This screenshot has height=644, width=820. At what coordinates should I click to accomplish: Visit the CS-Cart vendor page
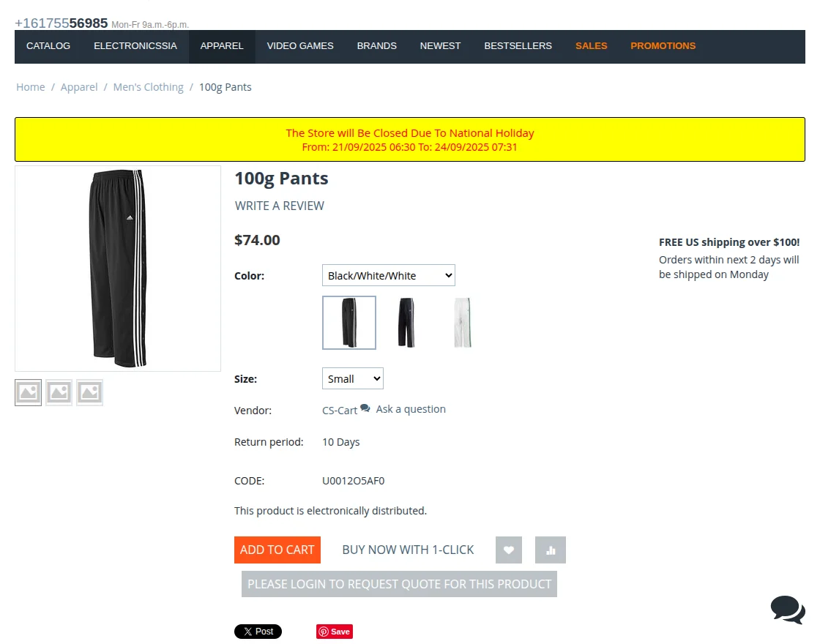338,411
